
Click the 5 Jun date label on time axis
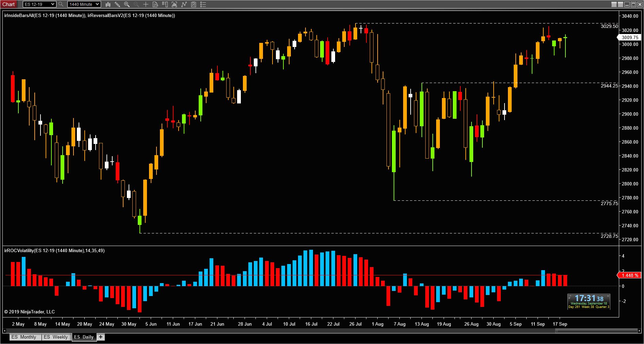(151, 324)
